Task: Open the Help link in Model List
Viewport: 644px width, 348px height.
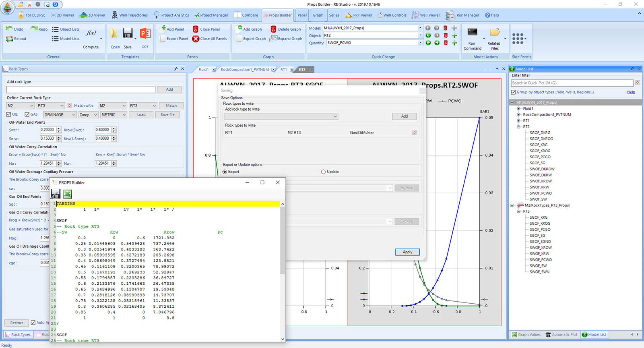Action: click(x=631, y=92)
